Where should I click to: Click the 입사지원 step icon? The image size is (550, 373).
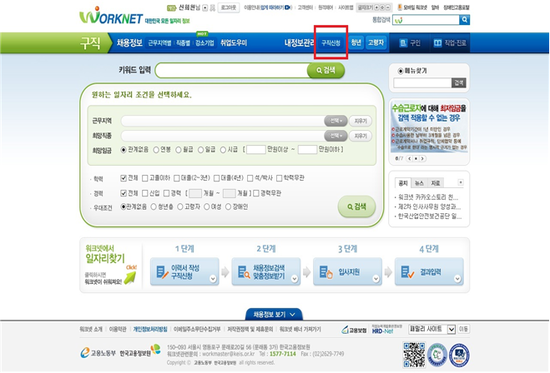[326, 272]
